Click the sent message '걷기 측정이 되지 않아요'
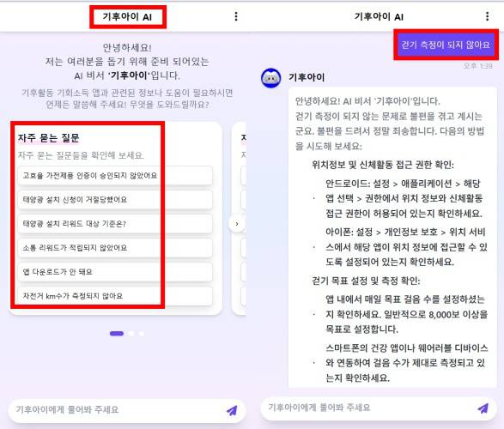This screenshot has width=504, height=429. coord(446,45)
